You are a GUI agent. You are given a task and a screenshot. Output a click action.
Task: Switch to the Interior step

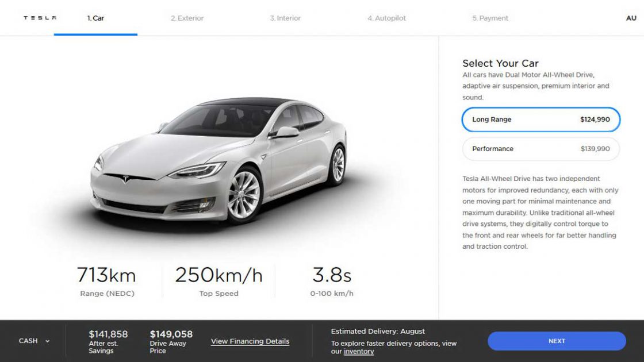coord(285,18)
